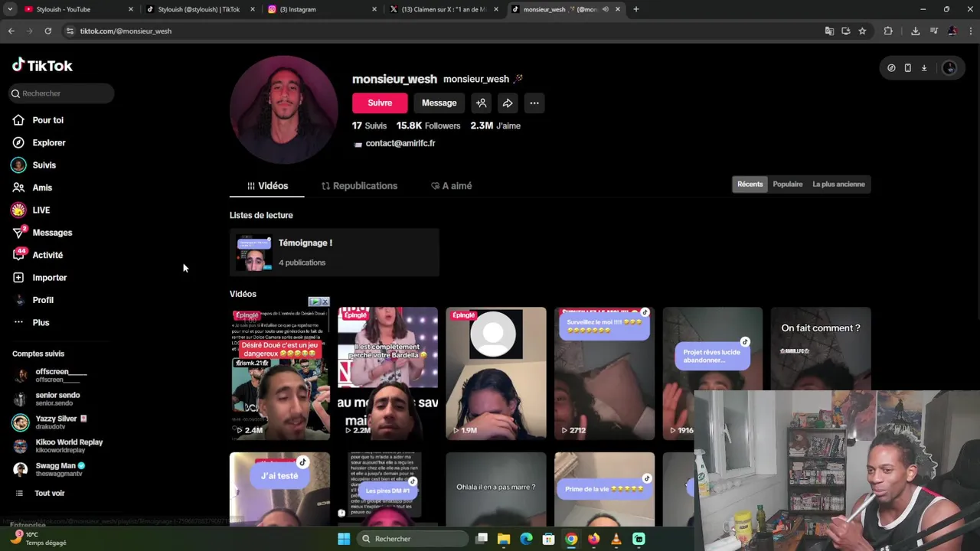Open VLC from the taskbar
This screenshot has height=551, width=980.
[616, 539]
